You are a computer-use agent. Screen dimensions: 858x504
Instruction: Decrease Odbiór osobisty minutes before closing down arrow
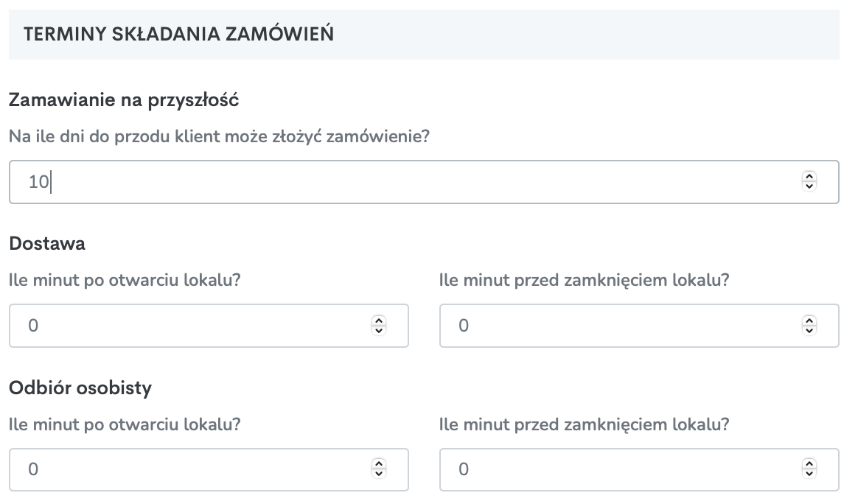coord(809,474)
